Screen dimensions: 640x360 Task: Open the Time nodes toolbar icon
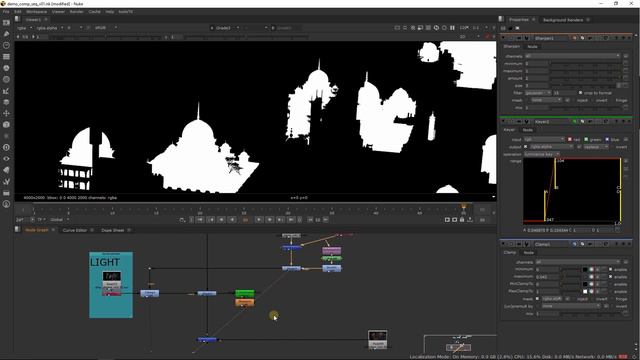(6, 45)
